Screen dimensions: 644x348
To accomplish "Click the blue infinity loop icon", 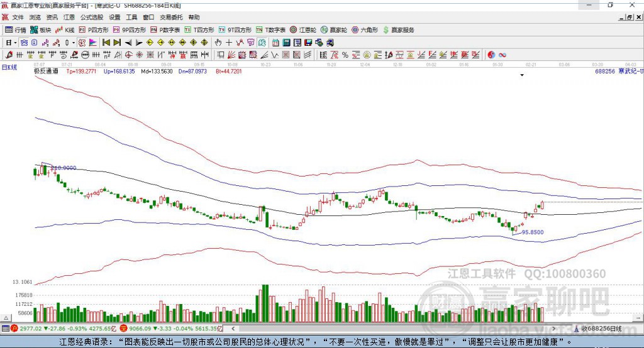I will pos(502,55).
